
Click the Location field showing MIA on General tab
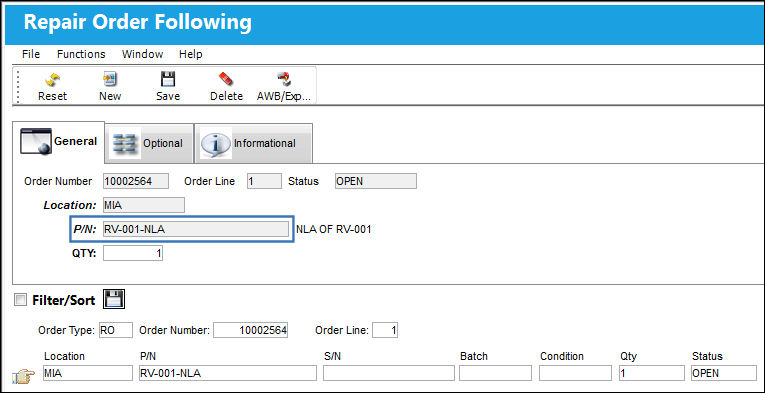tap(143, 205)
